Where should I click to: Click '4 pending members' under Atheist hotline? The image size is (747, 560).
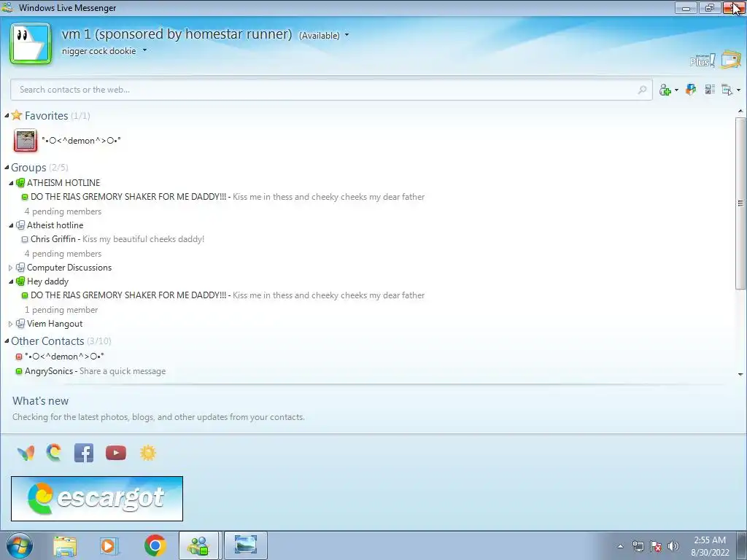63,254
